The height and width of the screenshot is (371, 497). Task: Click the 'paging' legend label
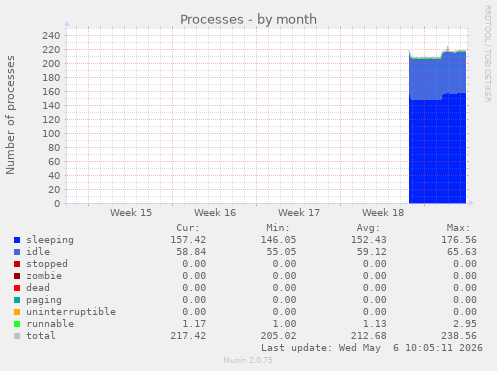(44, 300)
